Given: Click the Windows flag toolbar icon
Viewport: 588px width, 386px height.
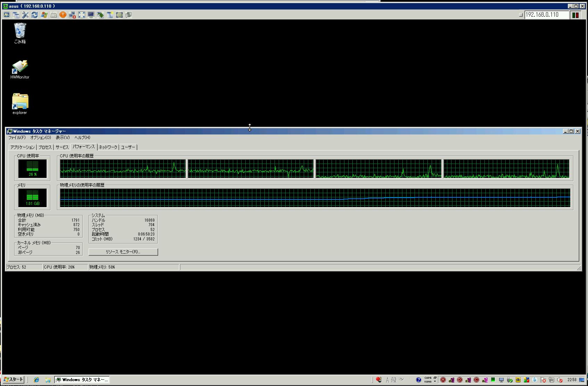Looking at the screenshot, I should click(x=44, y=15).
